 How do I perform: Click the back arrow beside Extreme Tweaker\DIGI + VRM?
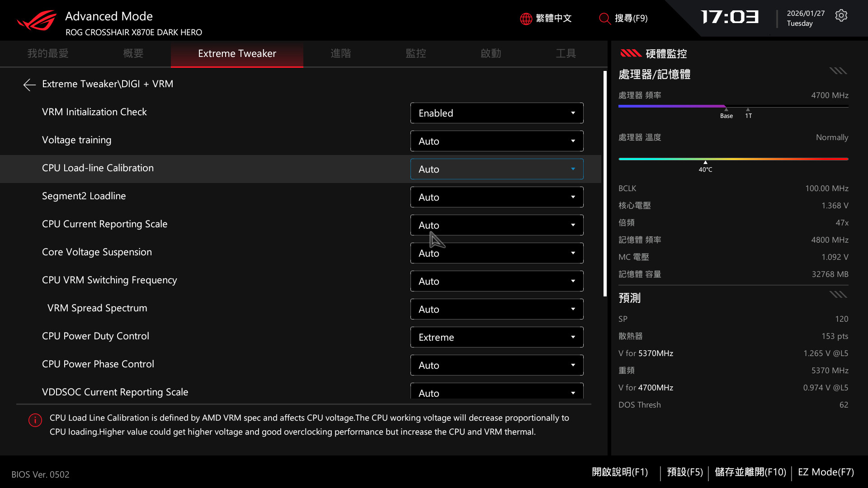29,84
